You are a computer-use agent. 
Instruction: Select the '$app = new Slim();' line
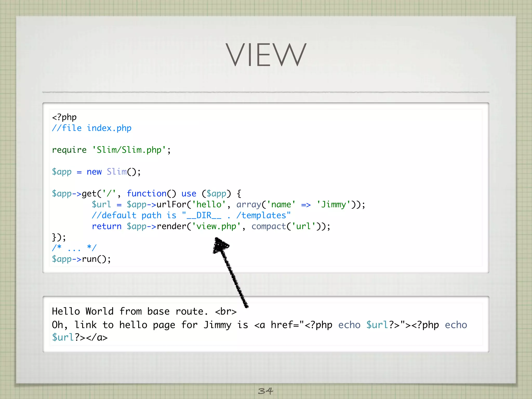coord(96,172)
